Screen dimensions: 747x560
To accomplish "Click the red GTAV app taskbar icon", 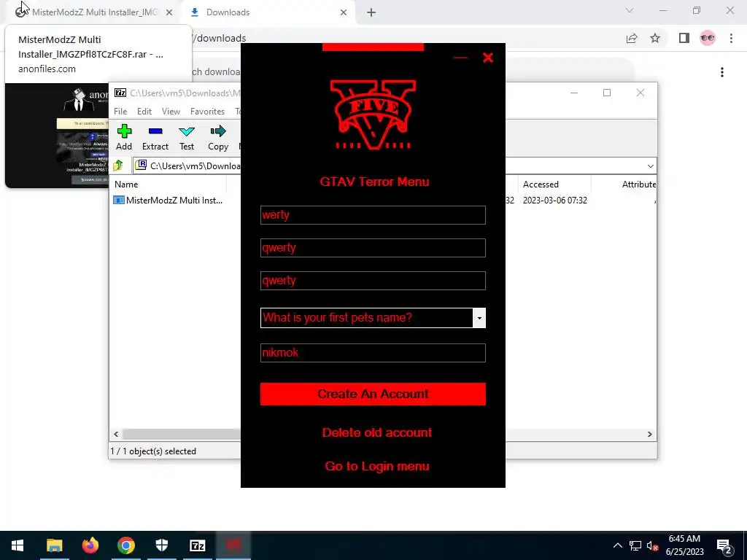I will 233,545.
